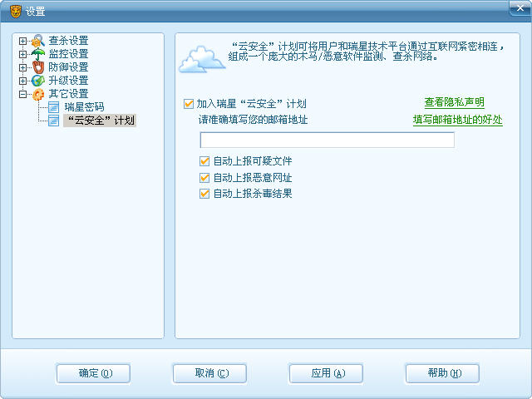Click the Rising lion logo in title bar
532x399 pixels.
(16, 12)
